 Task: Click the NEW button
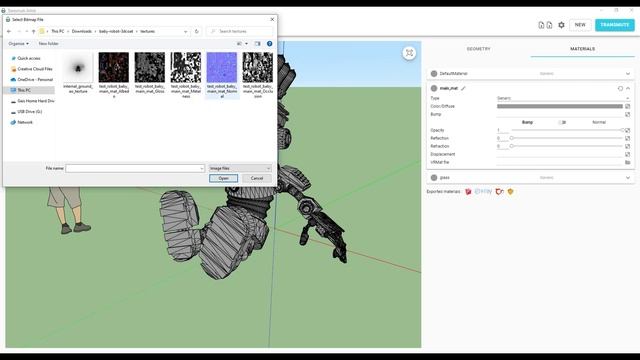pyautogui.click(x=580, y=25)
